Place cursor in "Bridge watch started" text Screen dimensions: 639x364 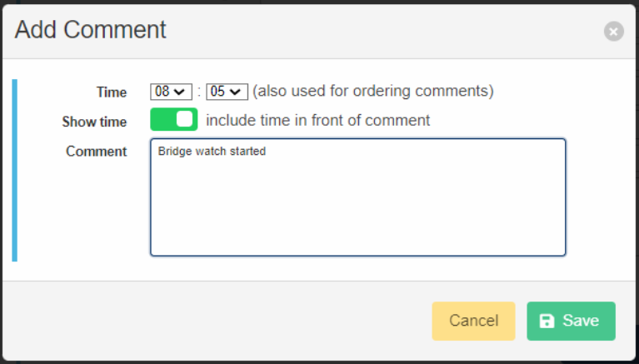pos(212,152)
